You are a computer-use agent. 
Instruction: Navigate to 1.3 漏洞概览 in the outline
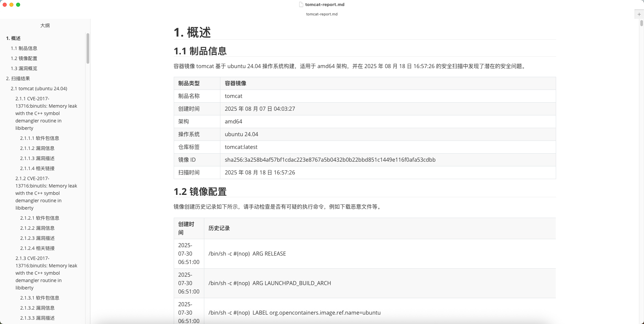(x=24, y=68)
